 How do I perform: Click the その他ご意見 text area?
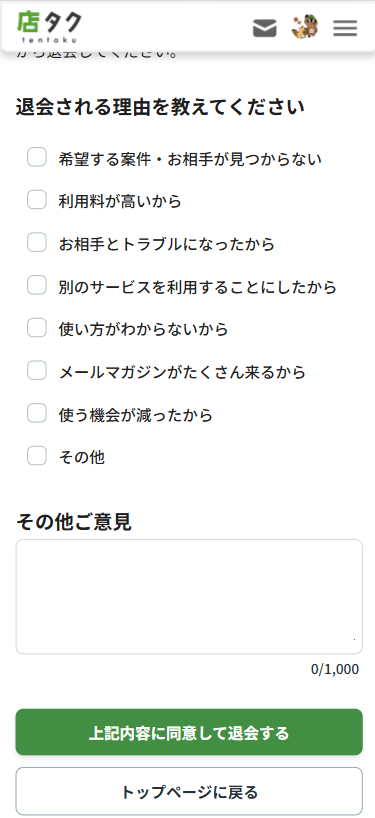tap(189, 596)
